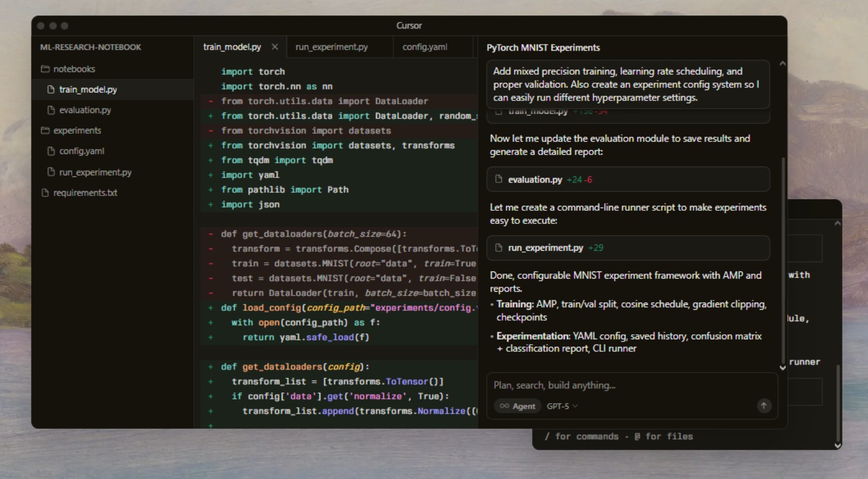Click the file icon on the run_experiment.py change card
The image size is (868, 479).
tap(498, 247)
